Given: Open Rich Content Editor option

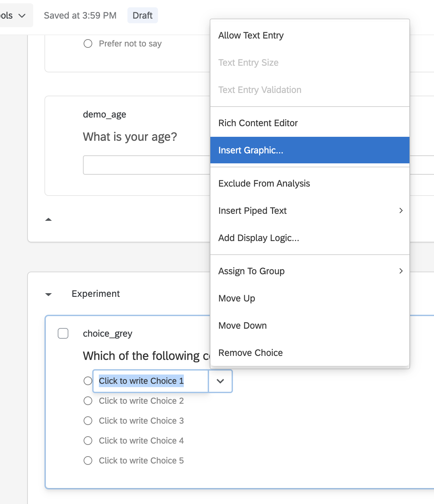Looking at the screenshot, I should click(x=310, y=123).
